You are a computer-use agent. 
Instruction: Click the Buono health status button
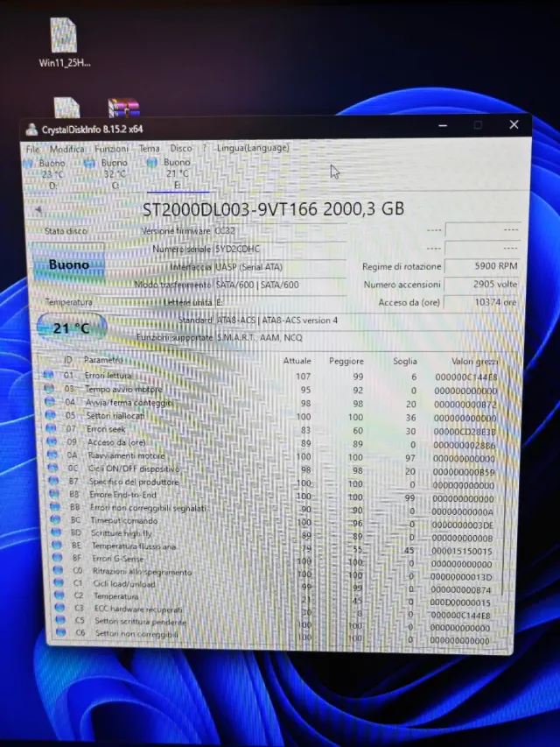tap(68, 264)
